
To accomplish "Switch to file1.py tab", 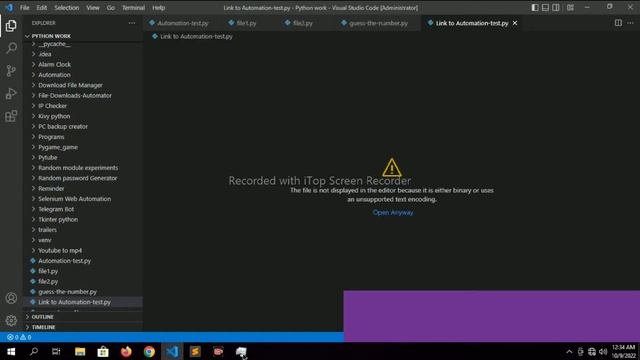I will tap(247, 23).
